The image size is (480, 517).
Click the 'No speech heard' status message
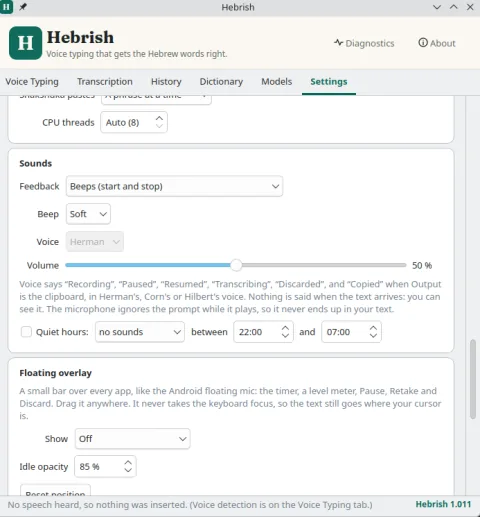(190, 505)
